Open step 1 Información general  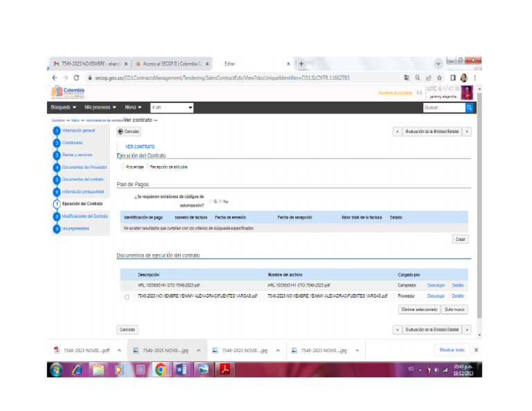coord(78,131)
